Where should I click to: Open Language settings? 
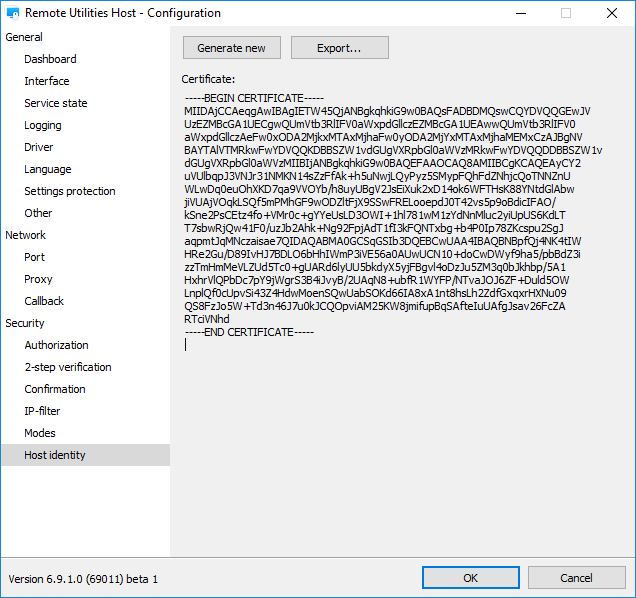click(x=48, y=169)
